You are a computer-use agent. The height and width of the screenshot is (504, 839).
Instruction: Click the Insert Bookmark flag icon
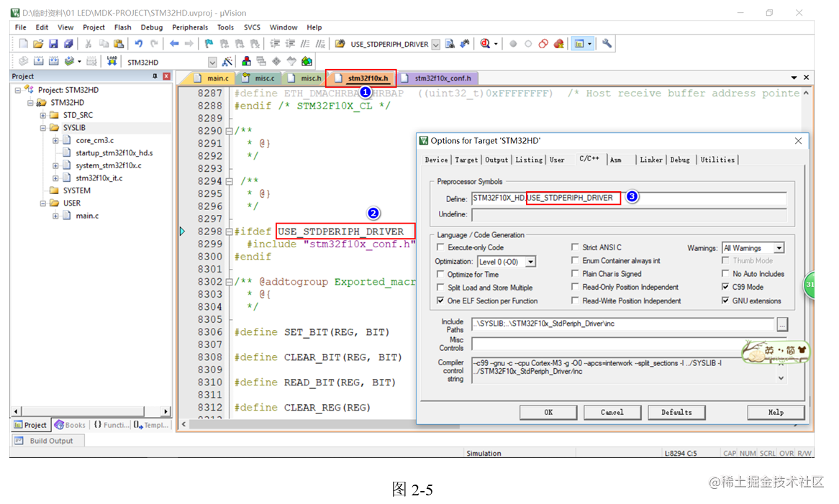pos(209,44)
